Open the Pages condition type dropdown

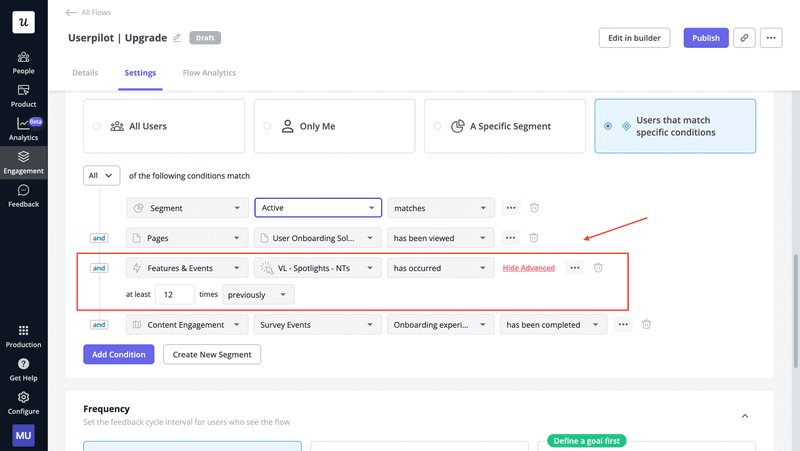pyautogui.click(x=187, y=238)
